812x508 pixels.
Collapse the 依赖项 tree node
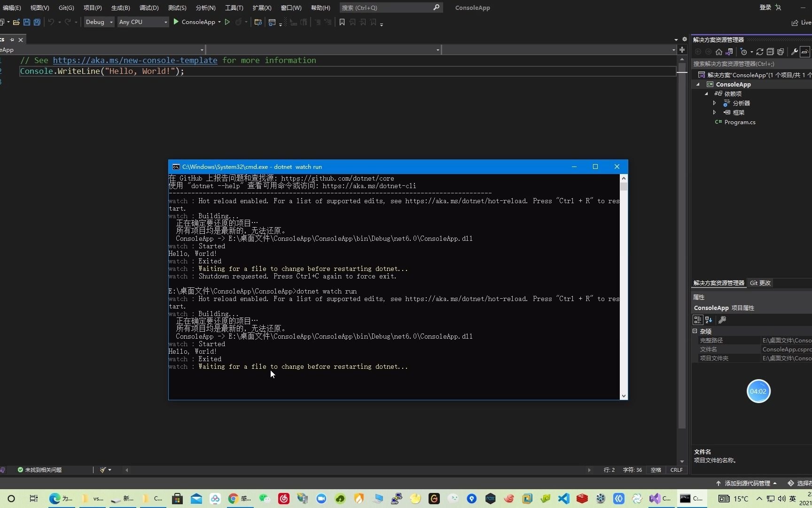tap(707, 94)
